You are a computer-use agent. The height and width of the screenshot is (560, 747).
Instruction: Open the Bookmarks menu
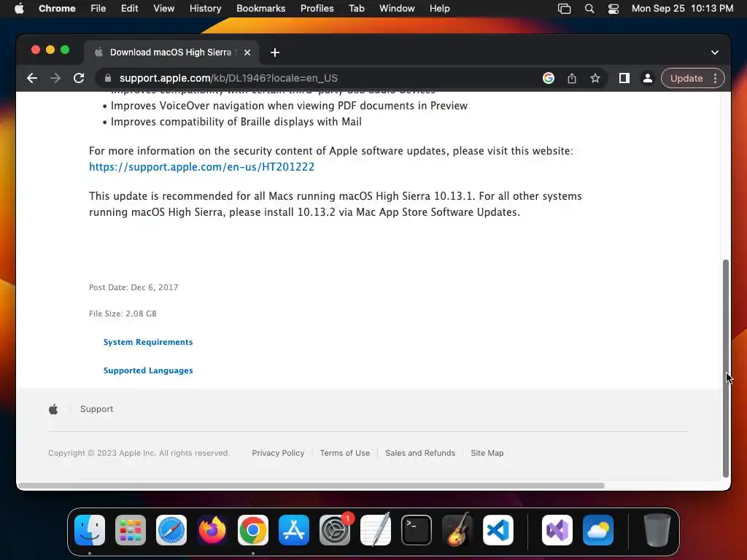(x=261, y=9)
